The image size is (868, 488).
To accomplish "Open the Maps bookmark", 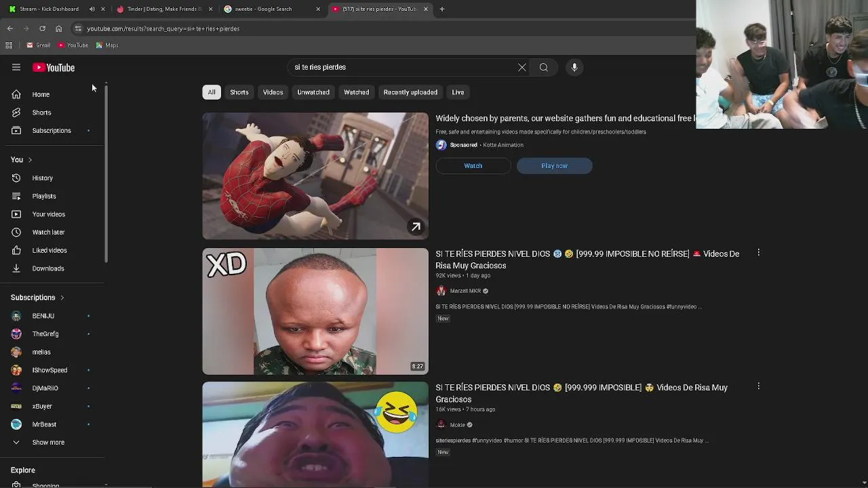I will pyautogui.click(x=107, y=45).
